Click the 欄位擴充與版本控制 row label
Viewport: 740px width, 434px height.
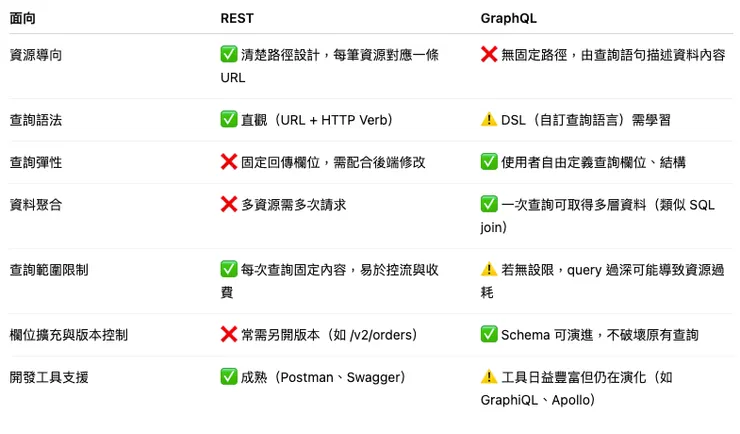tap(68, 335)
